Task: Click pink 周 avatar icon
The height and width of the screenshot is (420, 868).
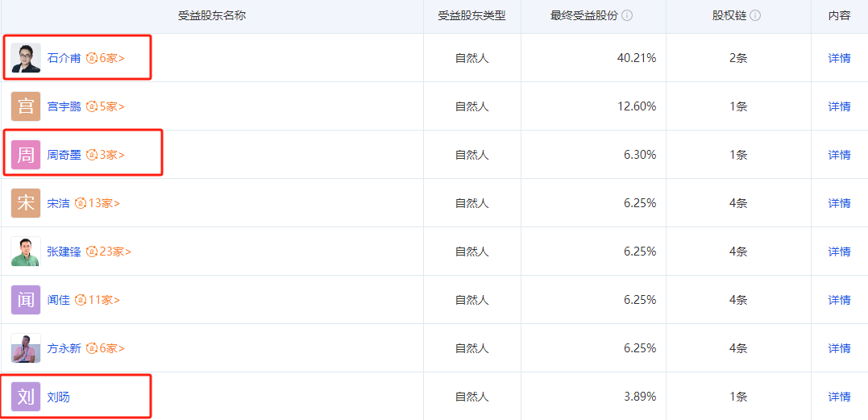Action: coord(26,155)
